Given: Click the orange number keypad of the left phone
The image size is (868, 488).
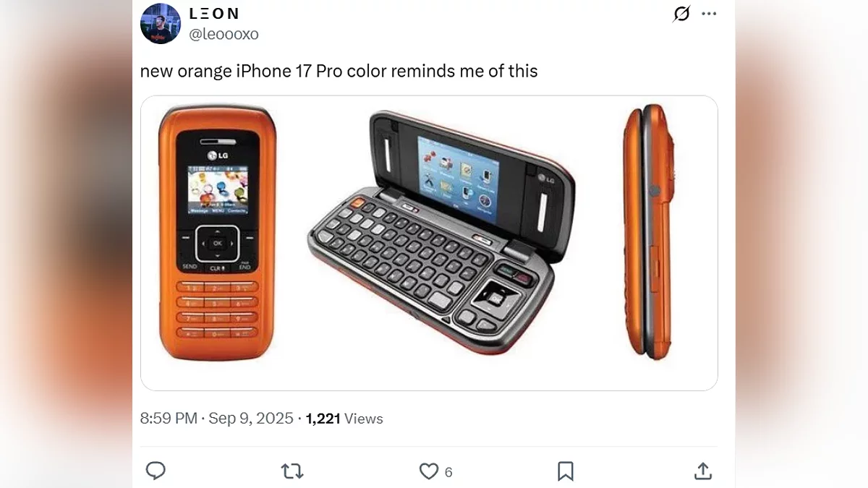Looking at the screenshot, I should 217,309.
